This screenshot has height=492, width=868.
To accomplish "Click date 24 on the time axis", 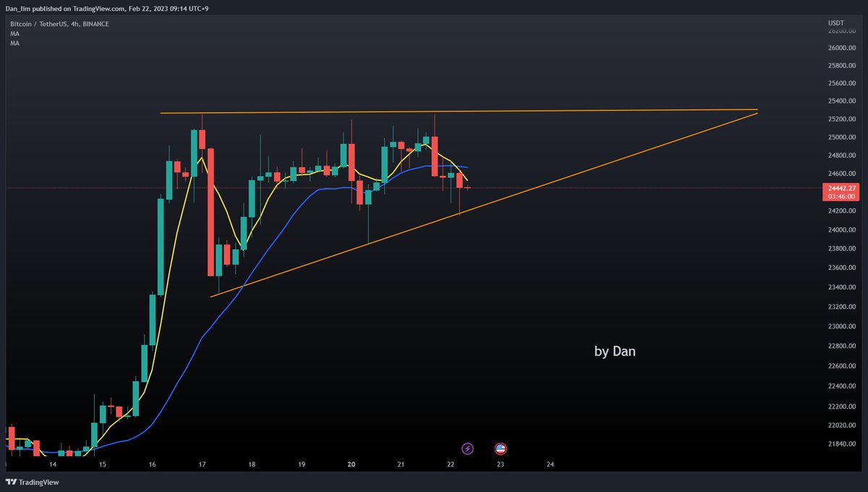I will (x=550, y=465).
